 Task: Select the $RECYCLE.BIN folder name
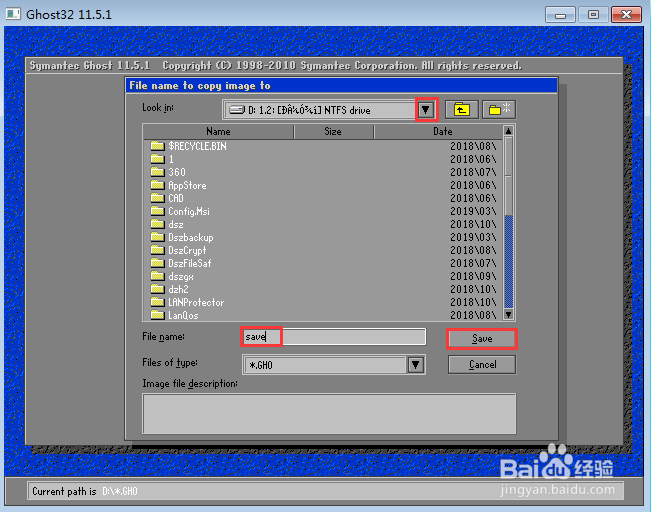click(197, 146)
